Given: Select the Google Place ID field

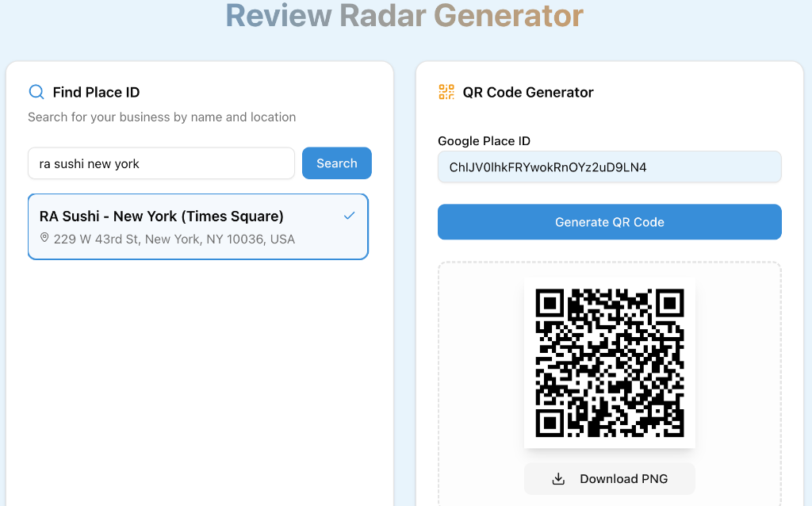Looking at the screenshot, I should coord(609,167).
